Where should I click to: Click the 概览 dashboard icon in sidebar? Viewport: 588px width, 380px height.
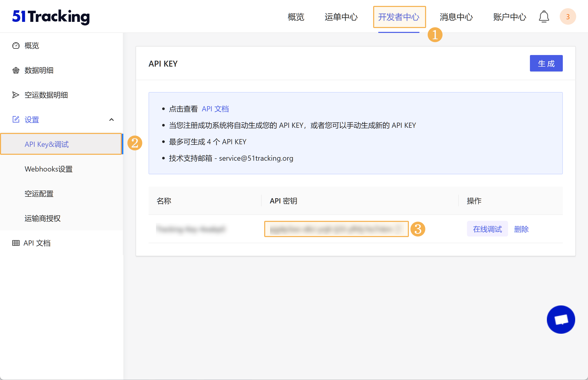16,46
